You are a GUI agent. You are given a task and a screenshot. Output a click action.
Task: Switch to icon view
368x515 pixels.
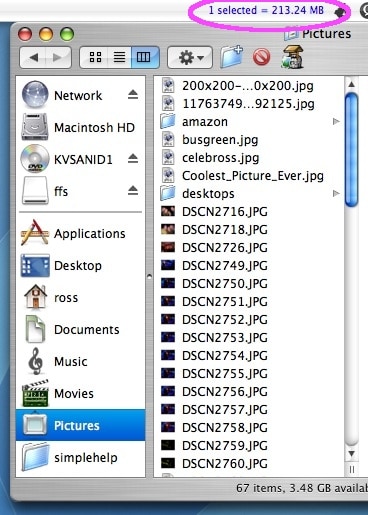coord(95,57)
